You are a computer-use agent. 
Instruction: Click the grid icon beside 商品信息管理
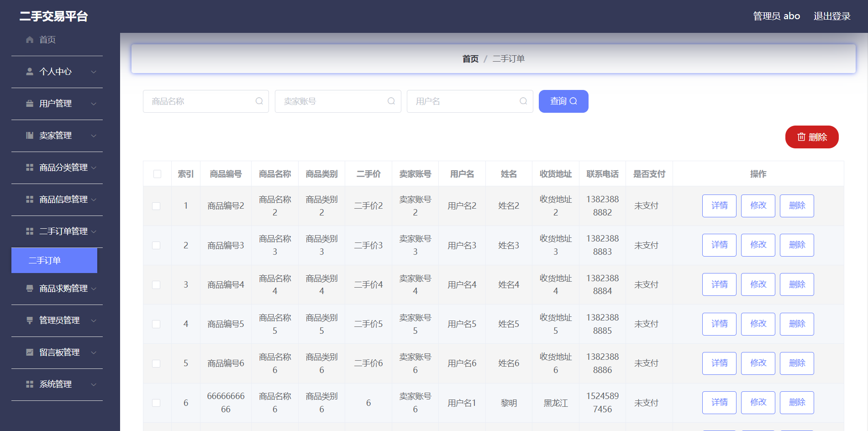coord(30,200)
